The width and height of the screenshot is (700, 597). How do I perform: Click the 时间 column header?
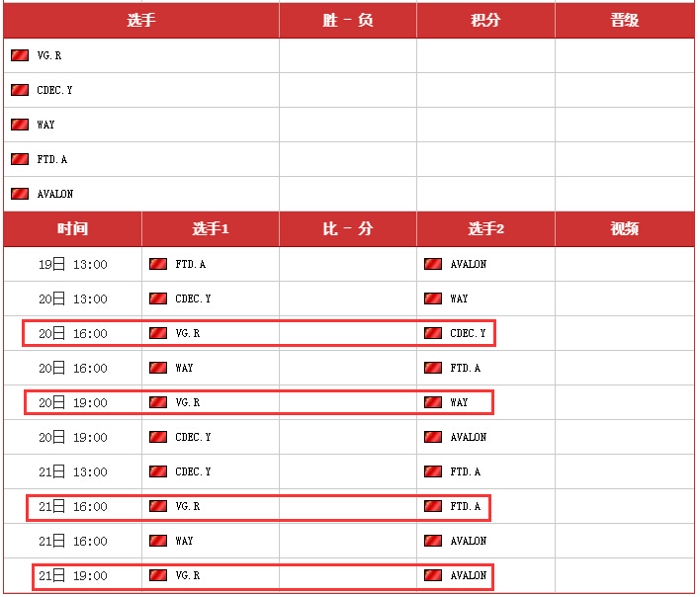(x=72, y=229)
